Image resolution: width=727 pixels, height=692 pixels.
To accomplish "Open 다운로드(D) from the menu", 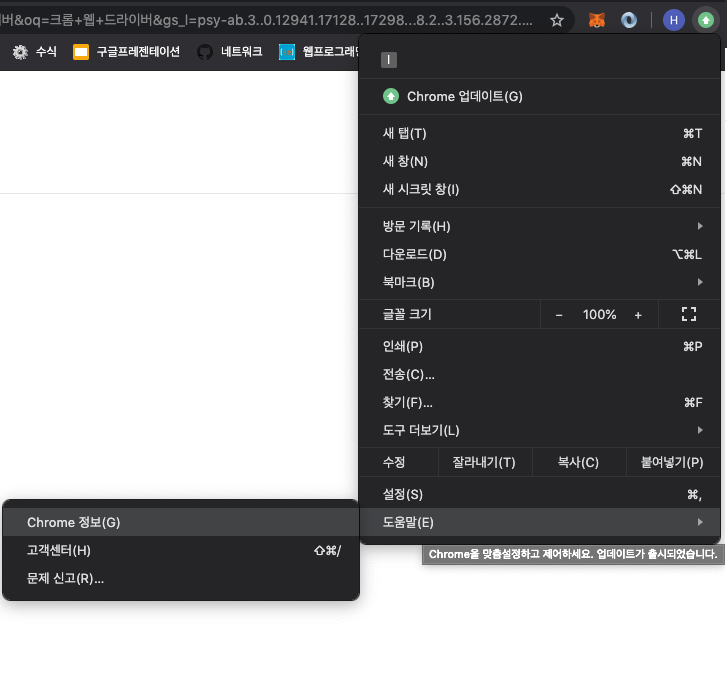I will coord(540,254).
